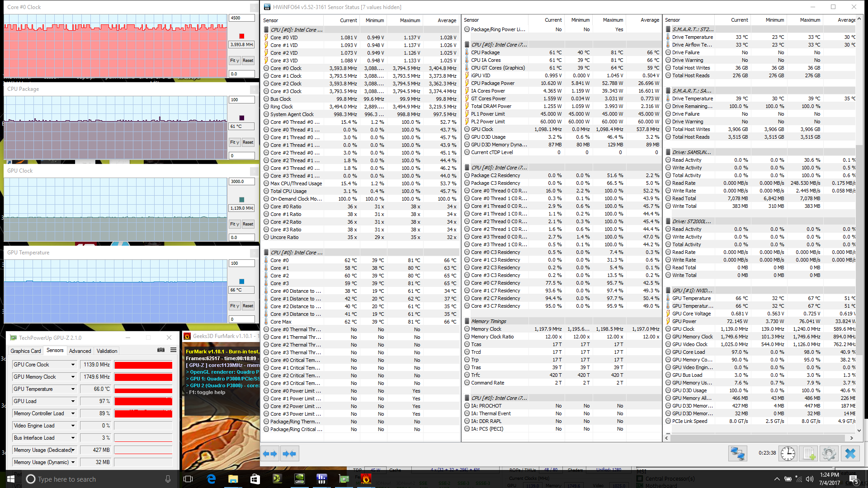
Task: Click the blue X close sensors icon
Action: (x=850, y=453)
